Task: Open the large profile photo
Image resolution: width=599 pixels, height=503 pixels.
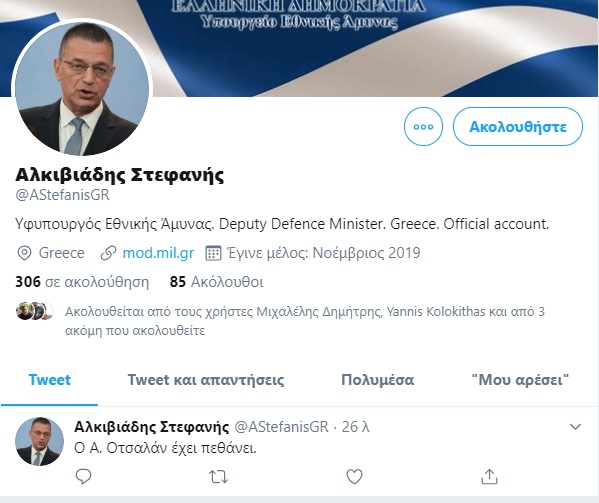Action: coord(82,89)
